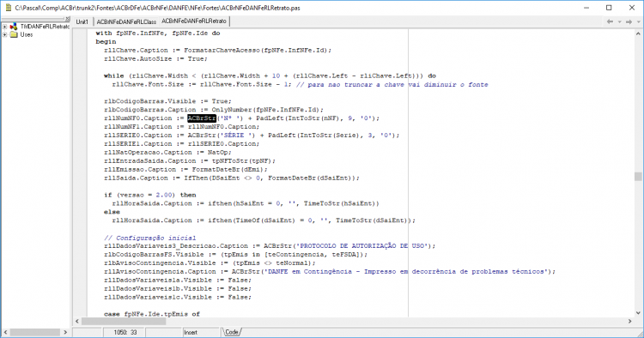The width and height of the screenshot is (644, 338).
Task: Click the 'while' keyword in the loop
Action: click(113, 75)
